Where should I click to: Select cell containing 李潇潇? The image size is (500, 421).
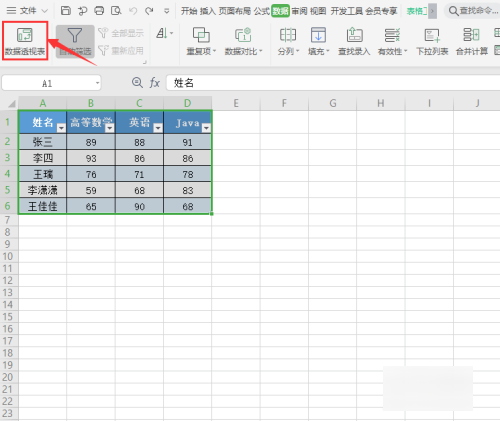pos(43,190)
